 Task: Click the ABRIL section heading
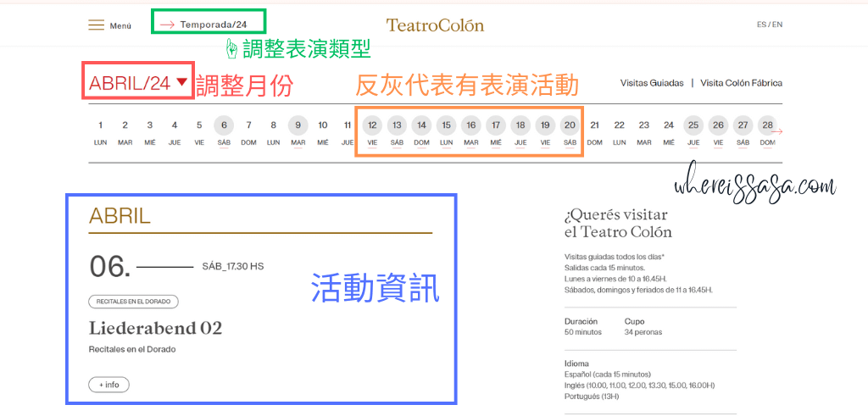click(120, 216)
